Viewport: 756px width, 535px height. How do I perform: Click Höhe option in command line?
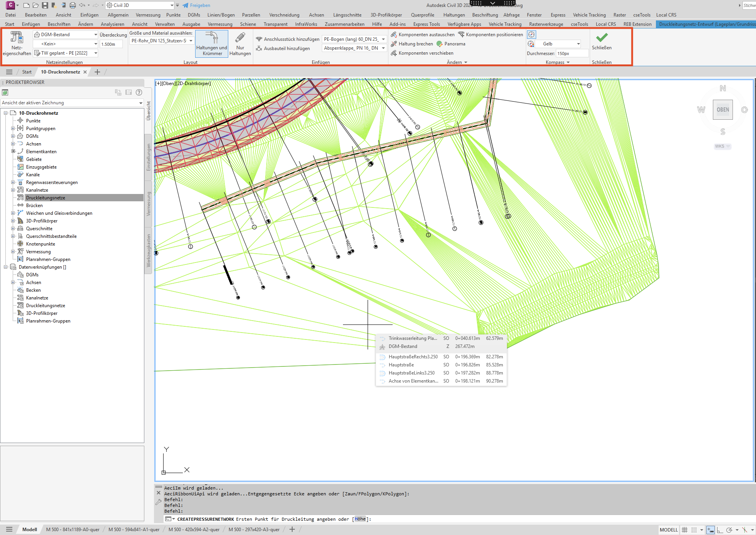coord(360,519)
